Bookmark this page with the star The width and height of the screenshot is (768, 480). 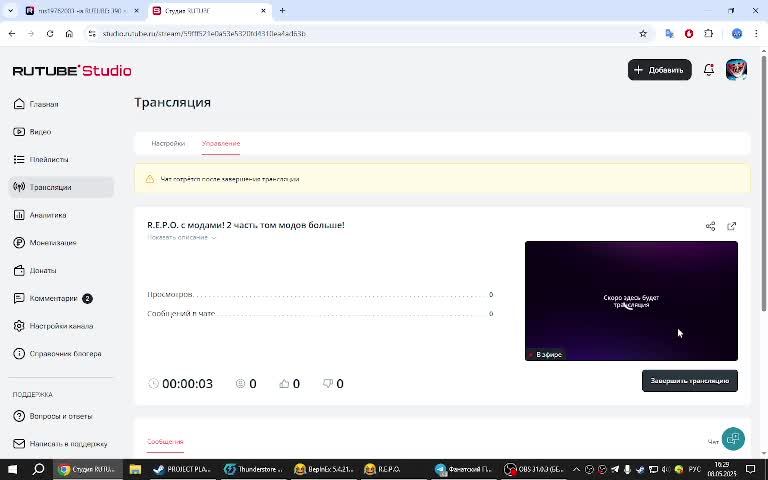pyautogui.click(x=643, y=34)
